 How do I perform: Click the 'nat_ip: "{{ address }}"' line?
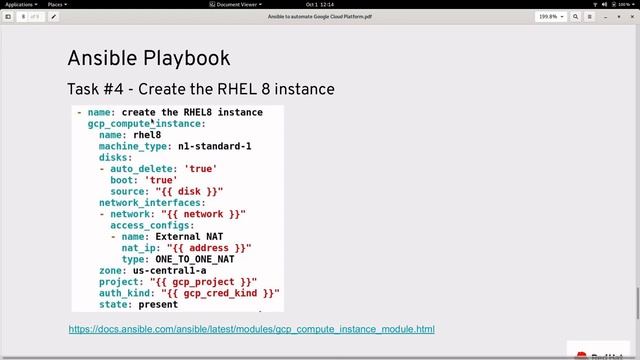coord(187,248)
